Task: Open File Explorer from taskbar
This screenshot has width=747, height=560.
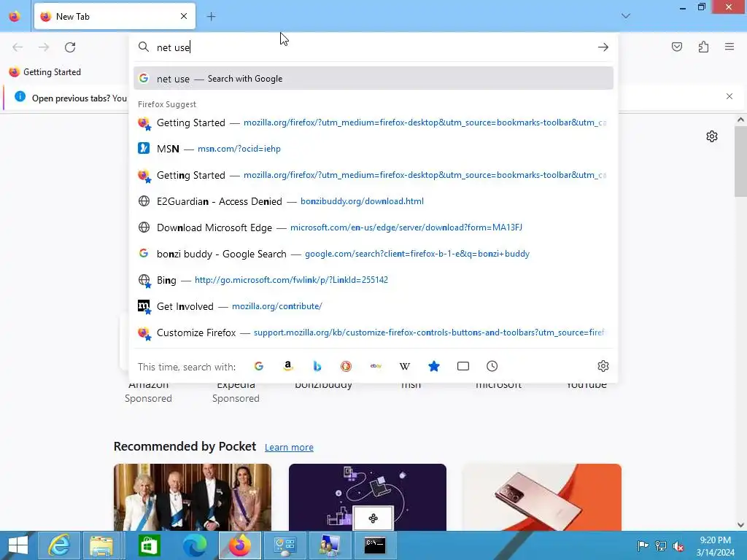Action: 101,545
